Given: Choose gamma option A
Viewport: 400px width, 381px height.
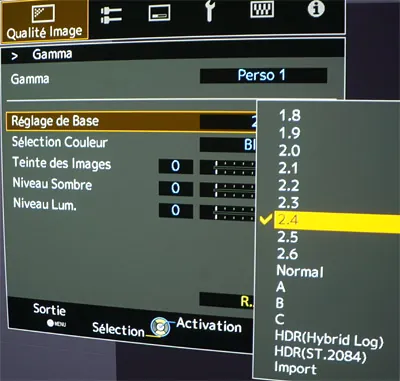Looking at the screenshot, I should (x=281, y=287).
